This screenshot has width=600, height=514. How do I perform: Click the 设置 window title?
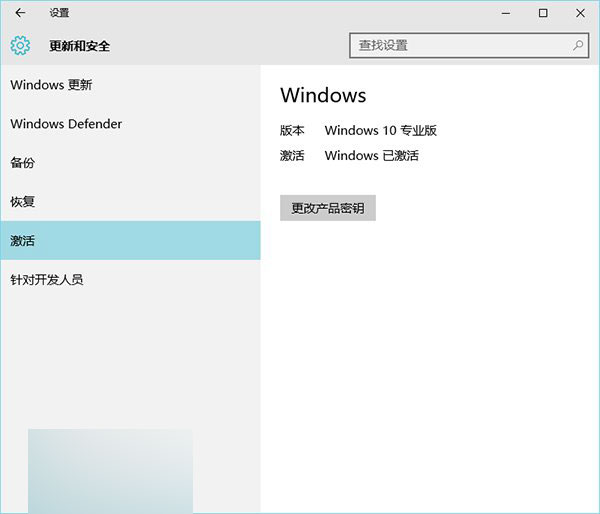click(x=59, y=13)
